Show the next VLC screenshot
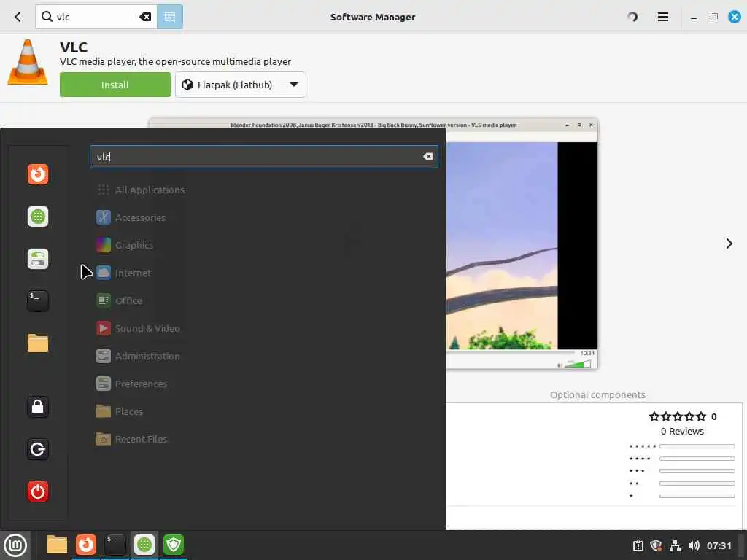The width and height of the screenshot is (747, 560). pyautogui.click(x=729, y=244)
